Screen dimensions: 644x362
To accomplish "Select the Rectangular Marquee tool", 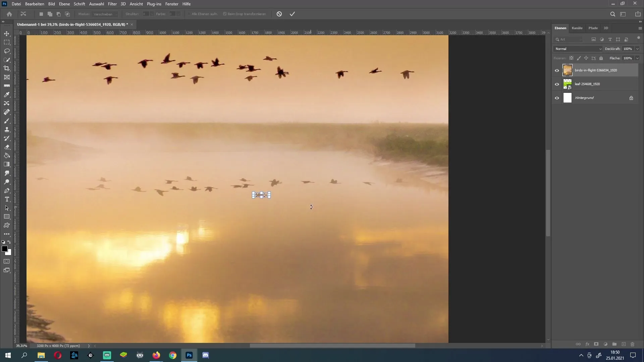I will 7,42.
